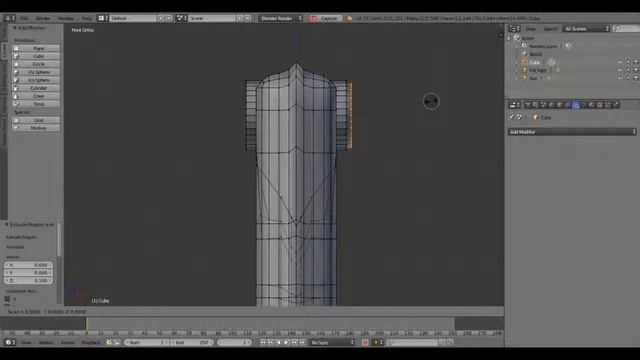
Task: Toggle the timeline auto-keying record button
Action: point(365,342)
